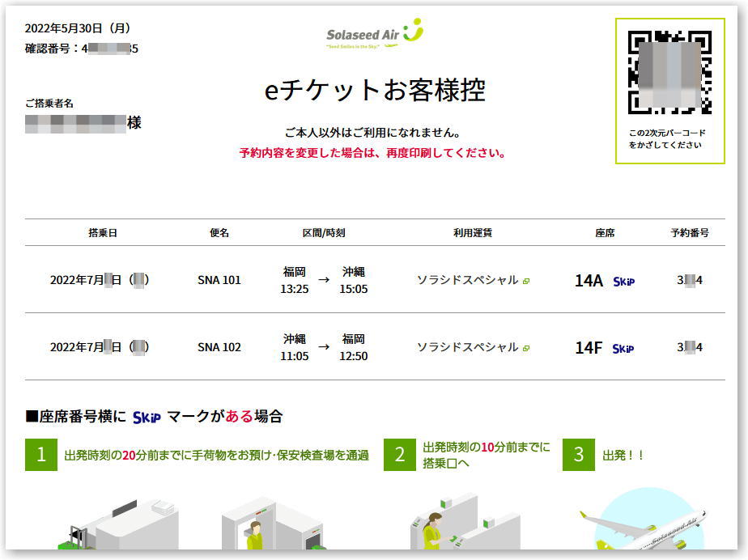Click the boarding gate illustration
Image resolution: width=748 pixels, height=560 pixels.
click(x=465, y=522)
